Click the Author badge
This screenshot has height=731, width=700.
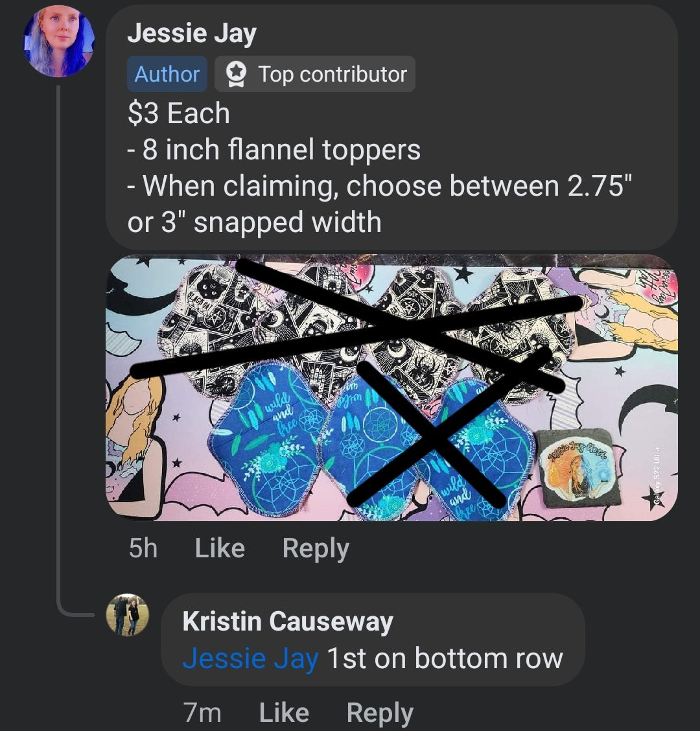coord(167,75)
